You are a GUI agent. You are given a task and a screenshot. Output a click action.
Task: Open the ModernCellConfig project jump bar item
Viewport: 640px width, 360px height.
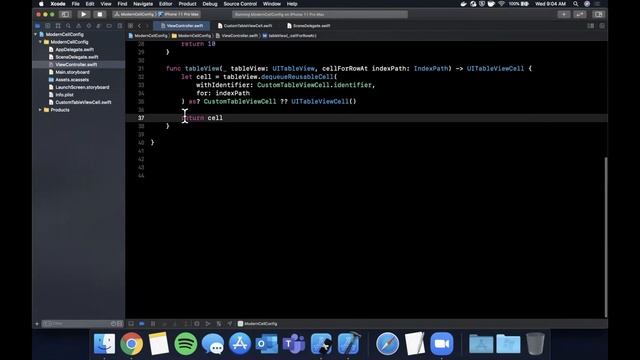(x=148, y=36)
